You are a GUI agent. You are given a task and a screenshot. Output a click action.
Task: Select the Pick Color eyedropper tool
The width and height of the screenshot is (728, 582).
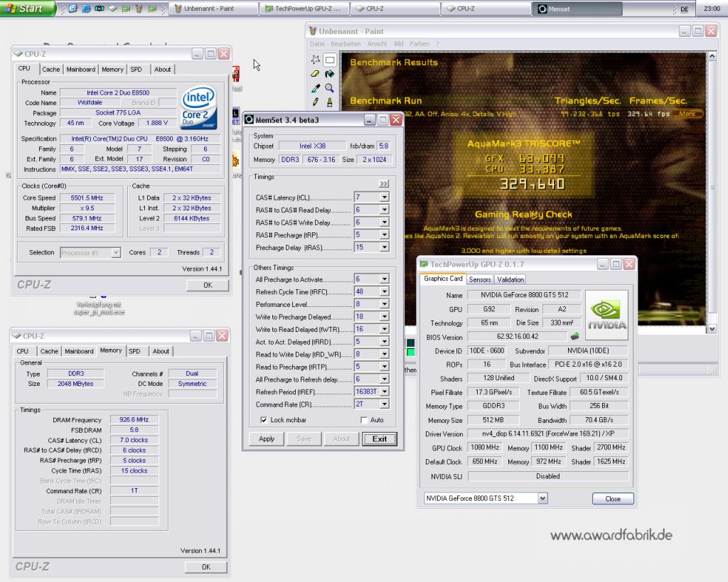[x=316, y=87]
